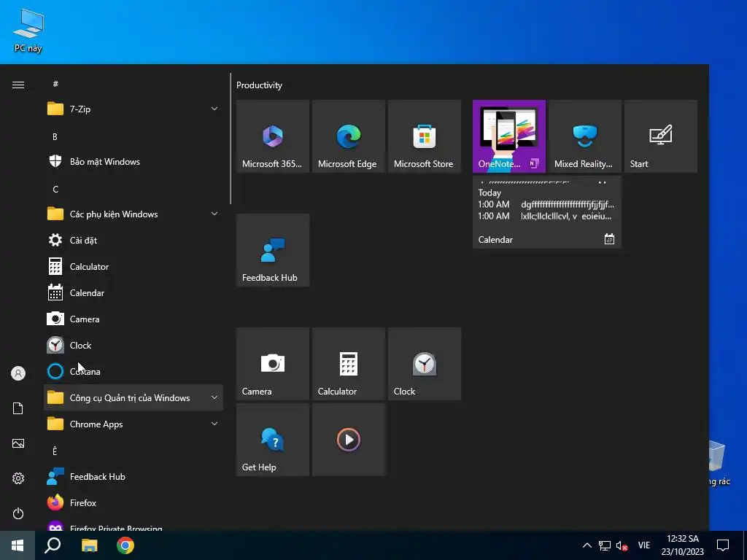Open the Documents shortcut icon

18,408
